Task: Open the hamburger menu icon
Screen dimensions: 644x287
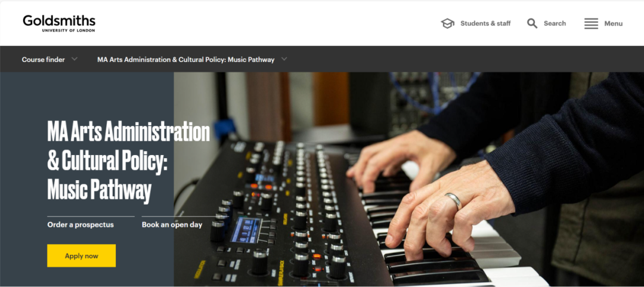Action: (x=591, y=23)
